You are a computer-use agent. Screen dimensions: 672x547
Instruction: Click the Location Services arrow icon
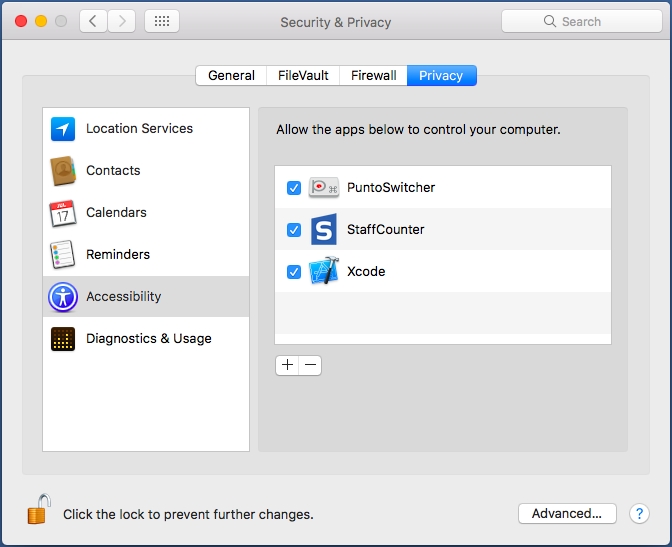[63, 129]
